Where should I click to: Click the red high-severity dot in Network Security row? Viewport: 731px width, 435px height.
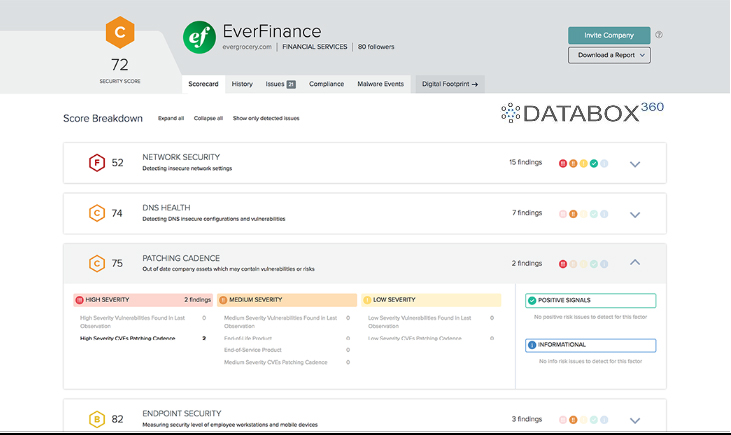click(563, 163)
